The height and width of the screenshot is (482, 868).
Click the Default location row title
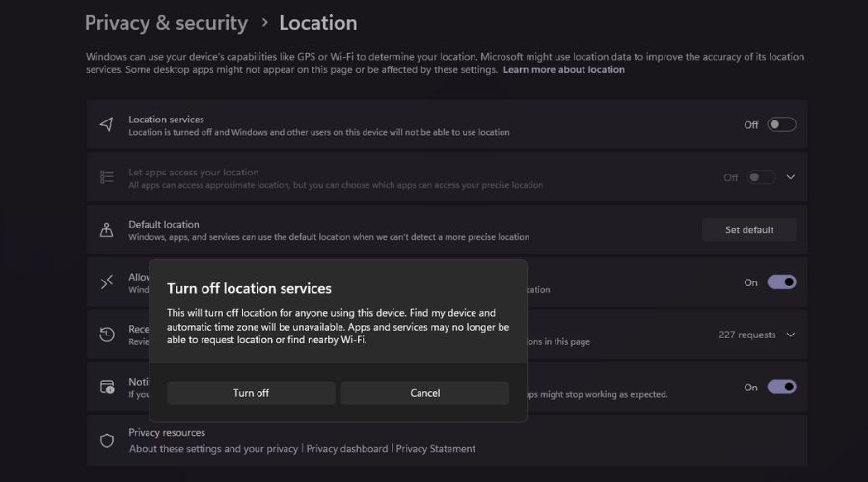(x=164, y=224)
